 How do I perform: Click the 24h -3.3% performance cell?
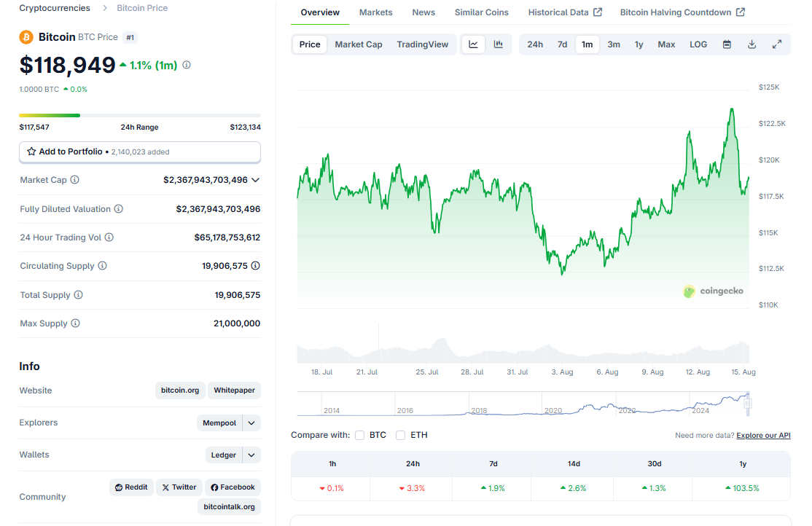[413, 488]
